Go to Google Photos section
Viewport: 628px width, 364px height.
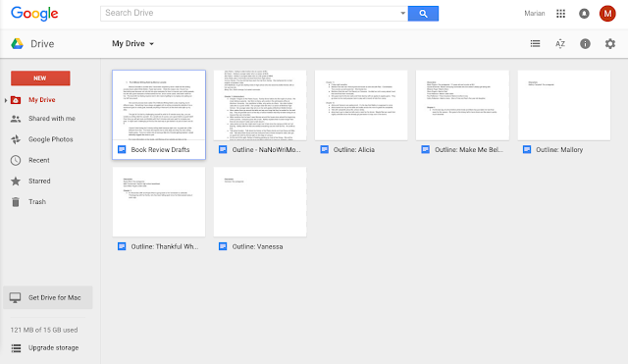click(51, 139)
